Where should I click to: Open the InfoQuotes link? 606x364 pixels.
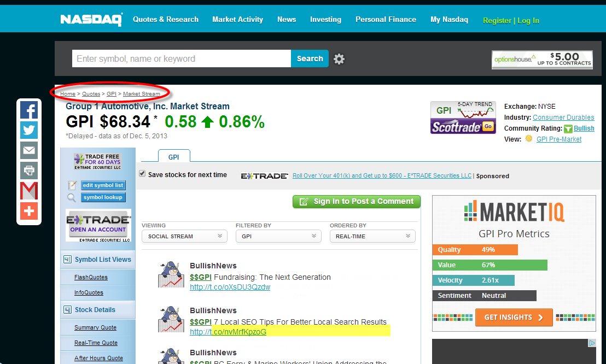tap(89, 292)
